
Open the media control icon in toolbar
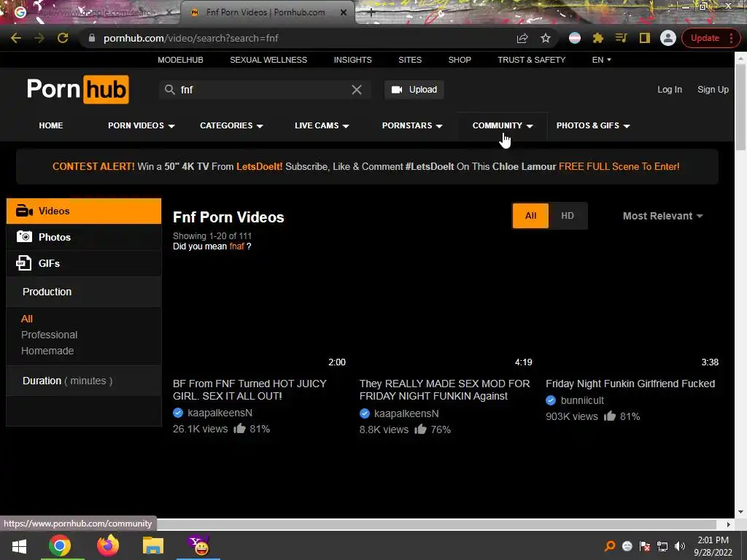coord(622,38)
